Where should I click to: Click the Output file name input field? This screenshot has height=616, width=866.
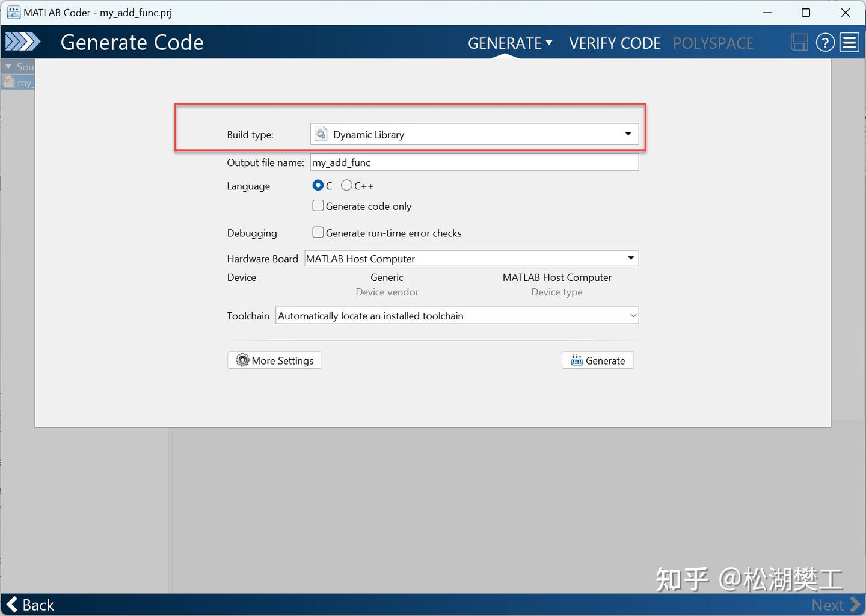[474, 162]
